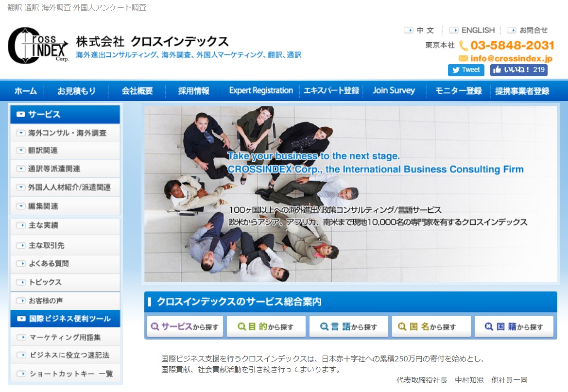Expand 海外コンサル・海外調査 dropdown arrow
Screen dimensions: 568x392
click(x=20, y=133)
